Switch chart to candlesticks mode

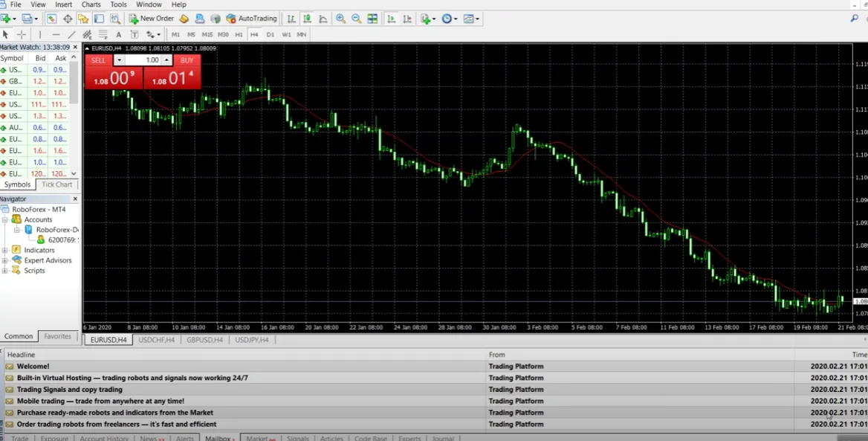point(307,19)
